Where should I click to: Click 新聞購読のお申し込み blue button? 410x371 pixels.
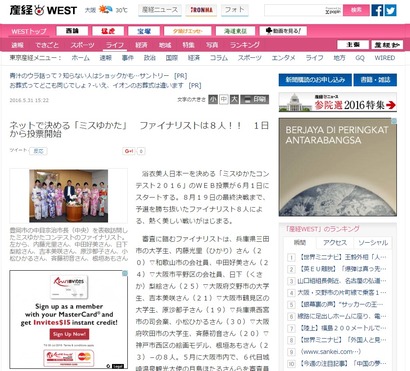[x=315, y=80]
